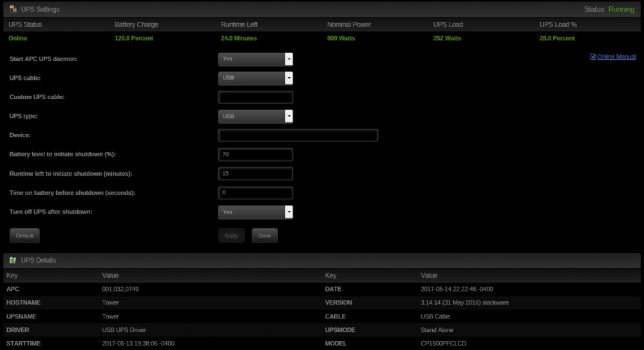Open Start APC UPS daemon dropdown
Image resolution: width=644 pixels, height=350 pixels.
255,59
